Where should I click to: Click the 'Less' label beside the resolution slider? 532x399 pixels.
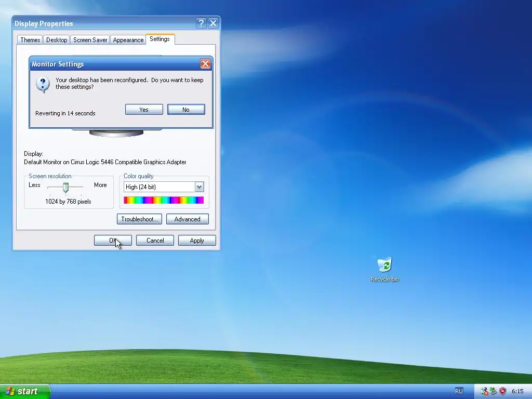(x=34, y=185)
